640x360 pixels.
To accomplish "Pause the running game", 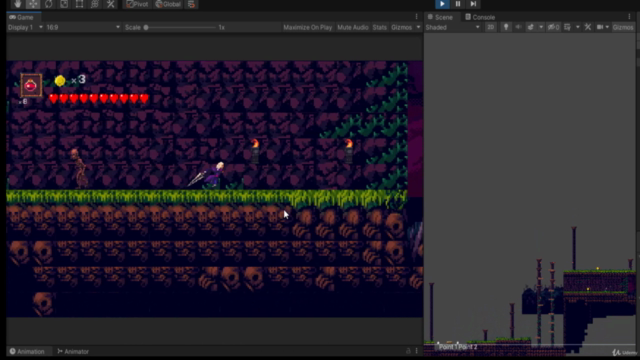I will [x=458, y=4].
